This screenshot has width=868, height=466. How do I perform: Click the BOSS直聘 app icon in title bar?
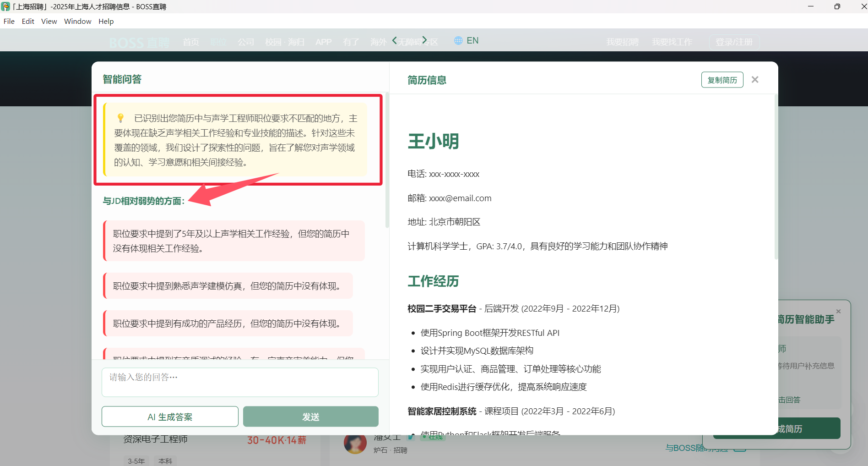click(5, 6)
